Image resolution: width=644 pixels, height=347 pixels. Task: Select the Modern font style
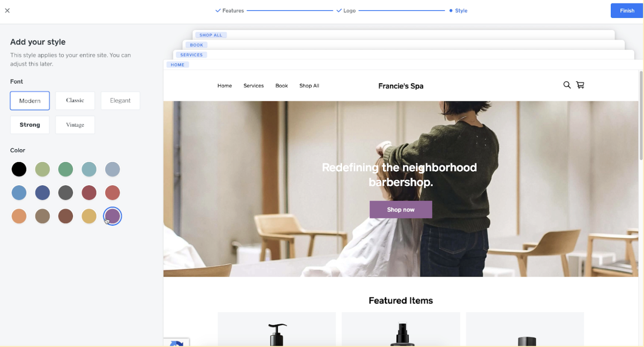point(30,100)
